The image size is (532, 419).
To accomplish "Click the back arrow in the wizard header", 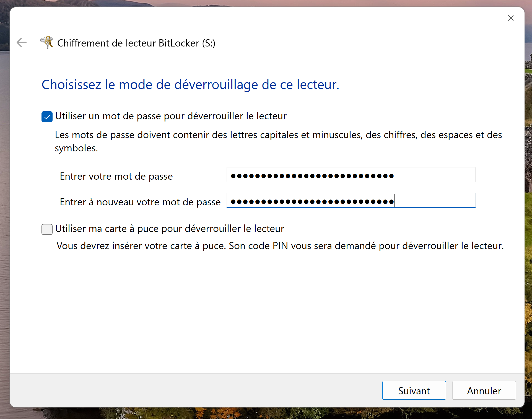I will tap(22, 43).
